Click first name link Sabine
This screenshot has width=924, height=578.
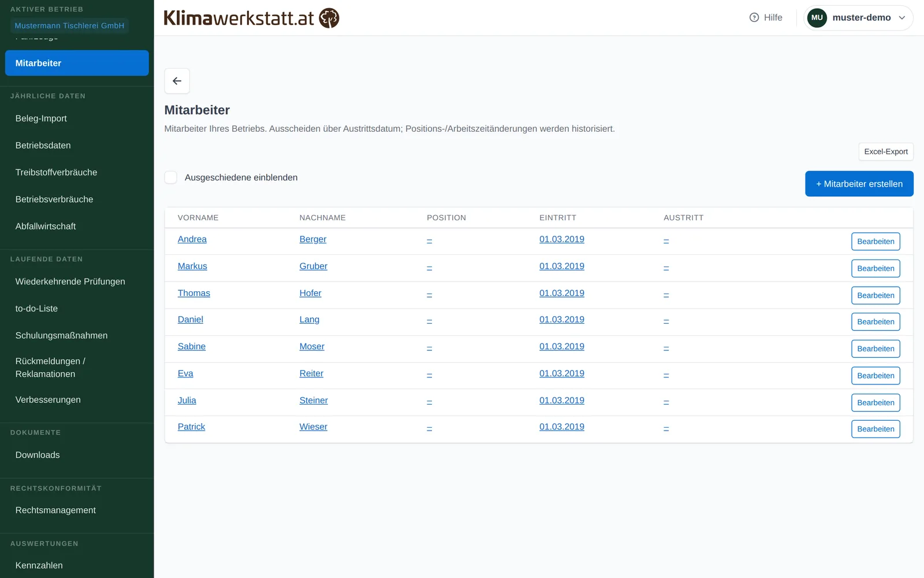click(x=191, y=347)
